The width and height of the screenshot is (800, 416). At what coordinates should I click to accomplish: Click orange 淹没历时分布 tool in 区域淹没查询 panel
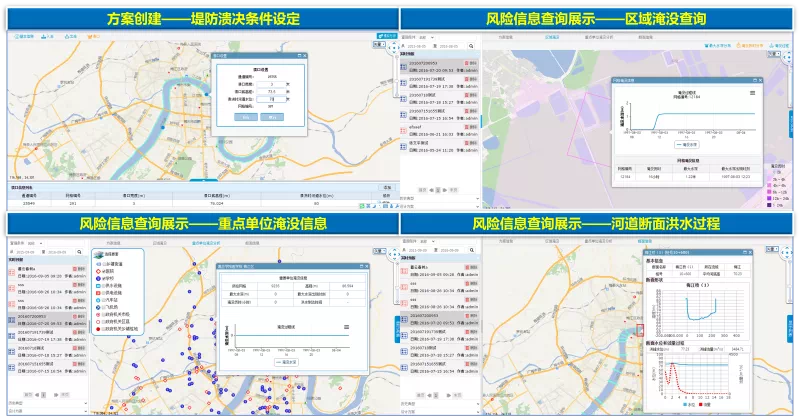pyautogui.click(x=750, y=45)
